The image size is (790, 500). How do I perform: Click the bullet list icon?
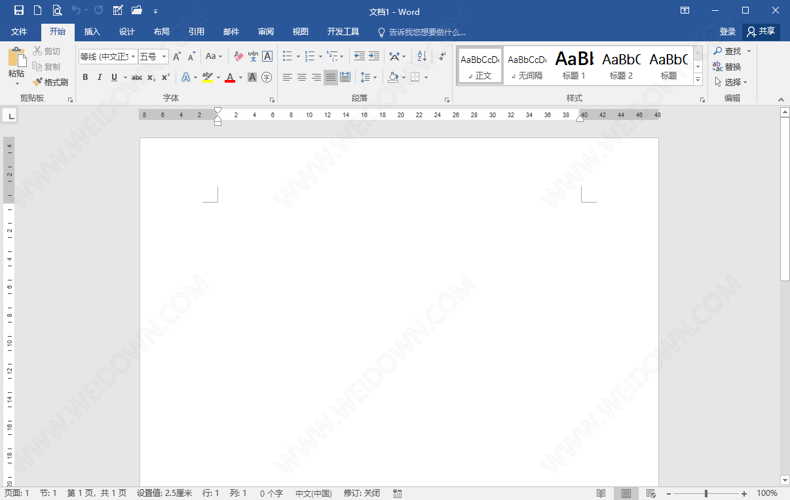288,57
